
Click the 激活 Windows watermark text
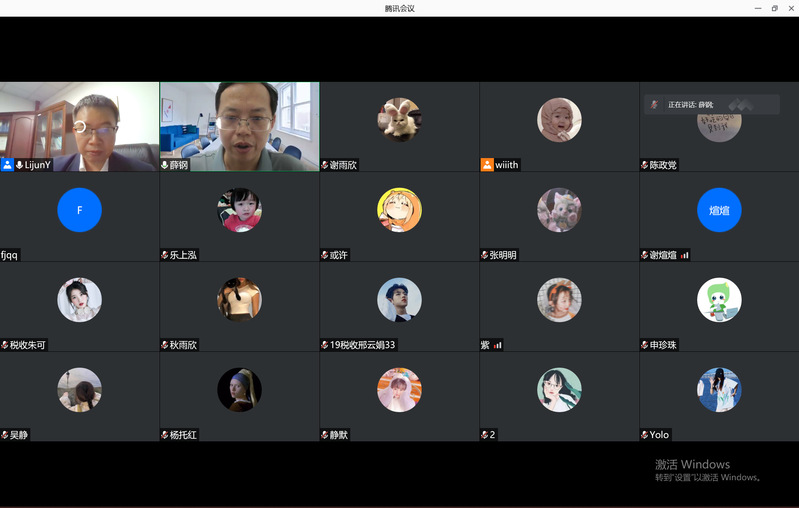(692, 464)
